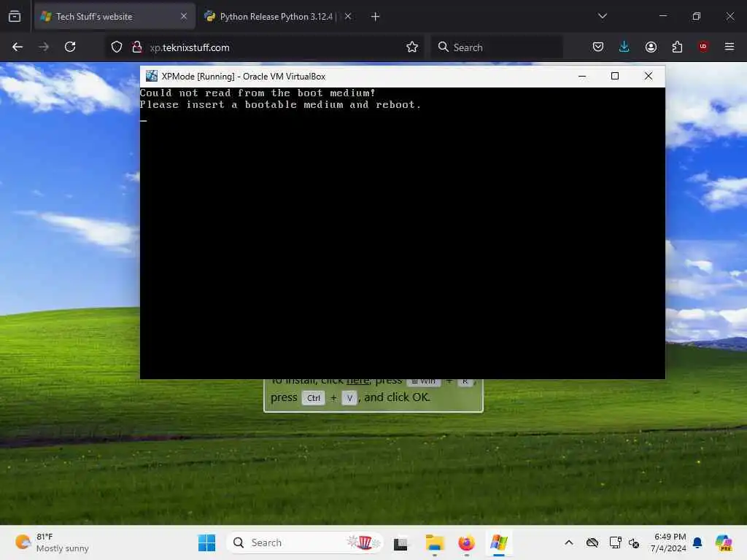The width and height of the screenshot is (747, 560).
Task: Open Firefox account menu
Action: (x=651, y=47)
